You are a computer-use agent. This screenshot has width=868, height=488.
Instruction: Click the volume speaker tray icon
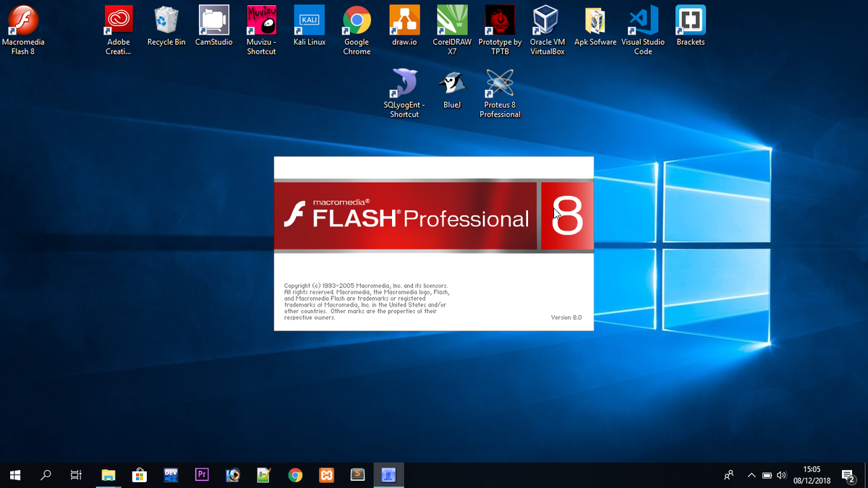(x=781, y=475)
